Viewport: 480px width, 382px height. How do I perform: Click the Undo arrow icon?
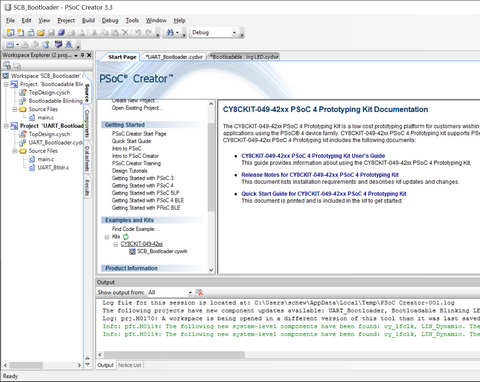tap(138, 33)
